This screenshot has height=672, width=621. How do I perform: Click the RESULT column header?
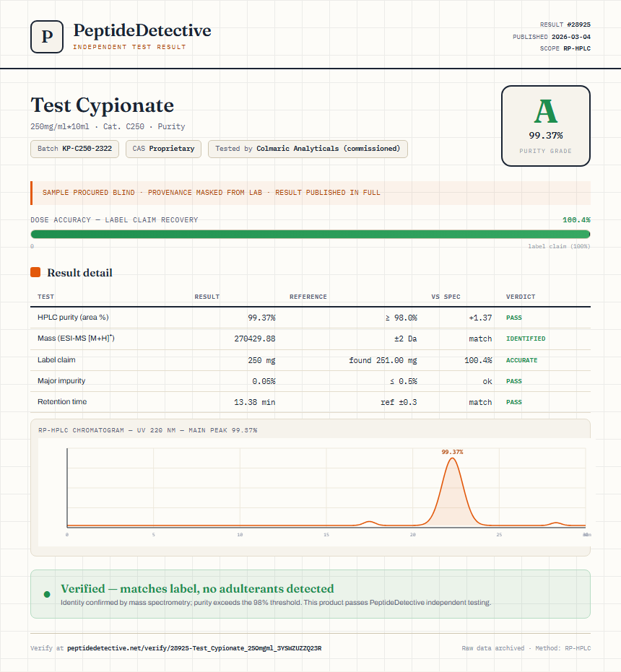point(207,297)
